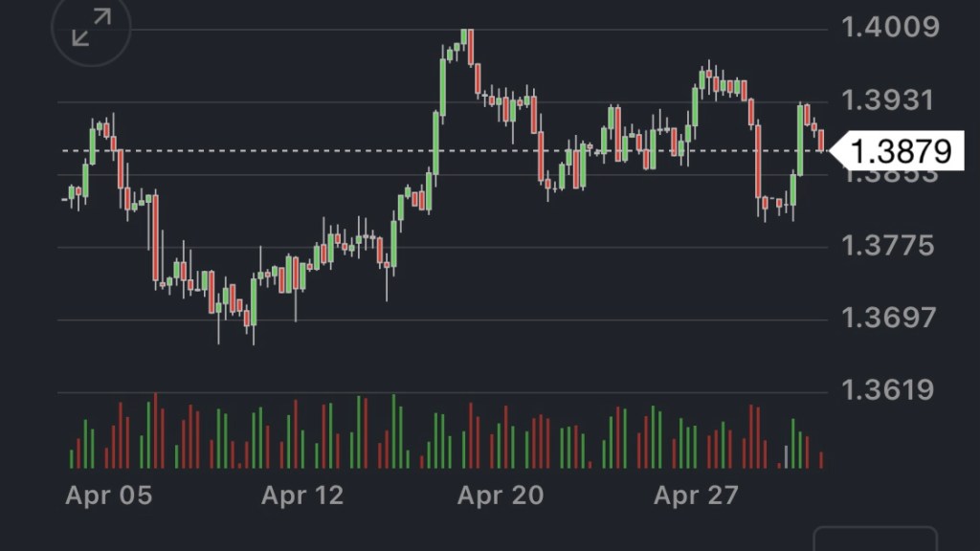The image size is (980, 551).
Task: Click the first green candlestick on the chart
Action: 71,191
